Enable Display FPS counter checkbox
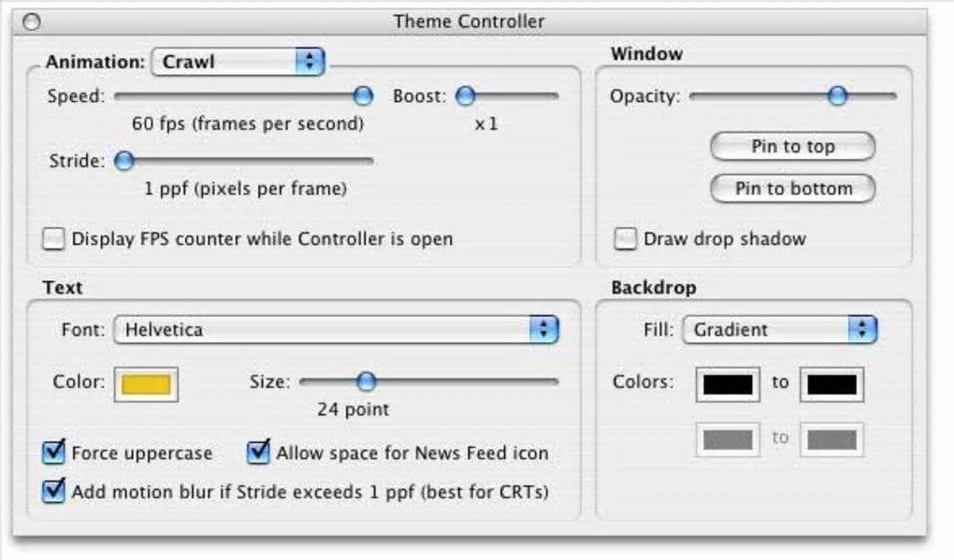The image size is (954, 560). 54,239
